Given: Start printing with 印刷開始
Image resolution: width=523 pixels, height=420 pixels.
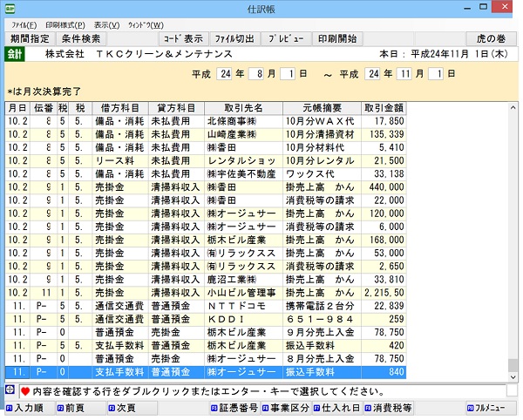Looking at the screenshot, I should pos(337,39).
